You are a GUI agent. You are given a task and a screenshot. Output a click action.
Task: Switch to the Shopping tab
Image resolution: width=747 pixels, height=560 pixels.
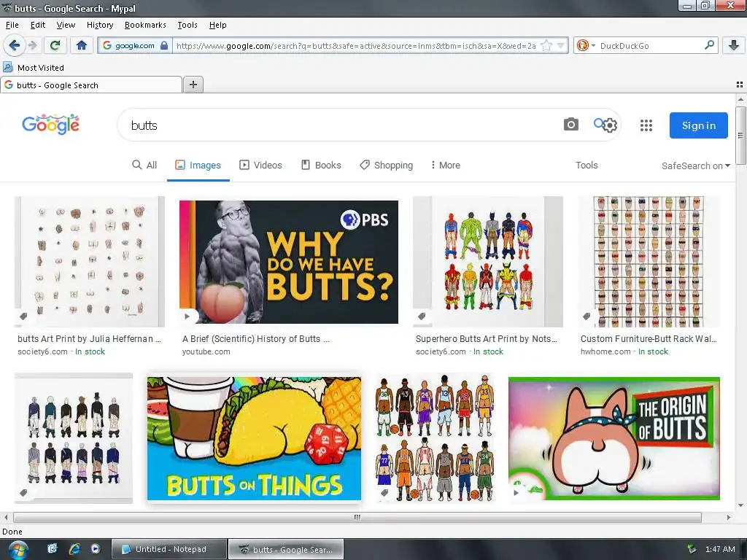pyautogui.click(x=387, y=165)
